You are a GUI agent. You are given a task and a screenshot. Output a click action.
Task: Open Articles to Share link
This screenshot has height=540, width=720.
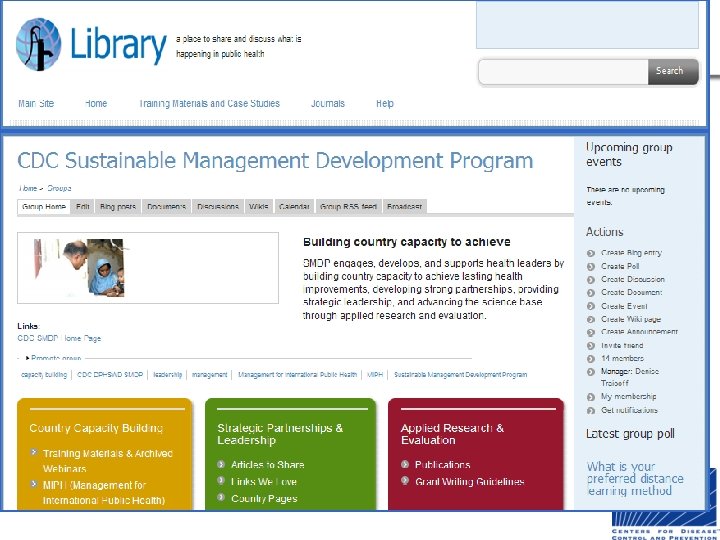[267, 465]
